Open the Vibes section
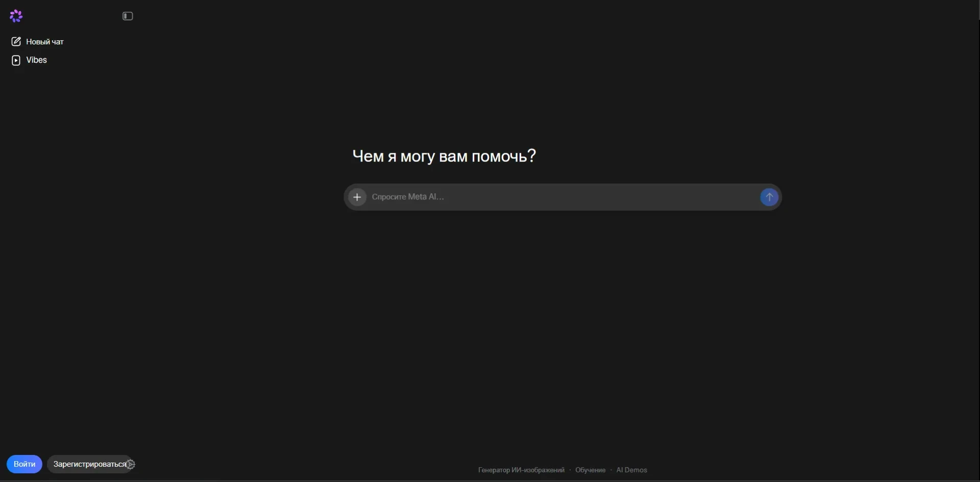The image size is (980, 482). (29, 60)
